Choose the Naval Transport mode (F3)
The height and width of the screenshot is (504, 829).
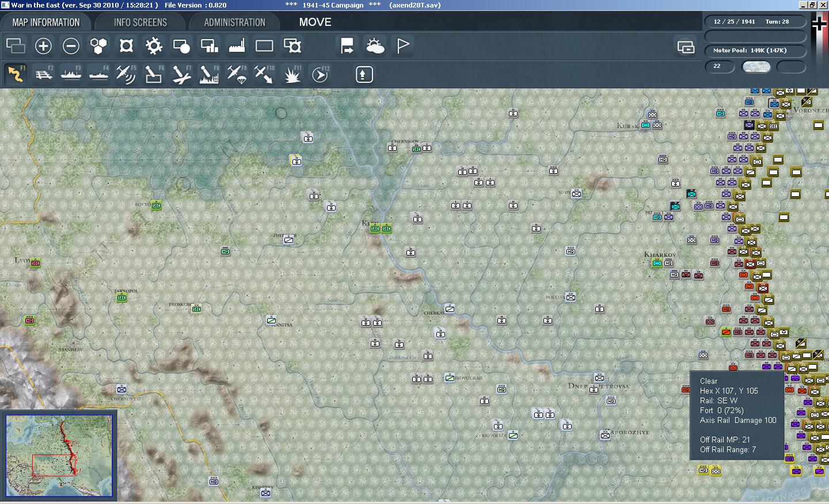[x=71, y=74]
